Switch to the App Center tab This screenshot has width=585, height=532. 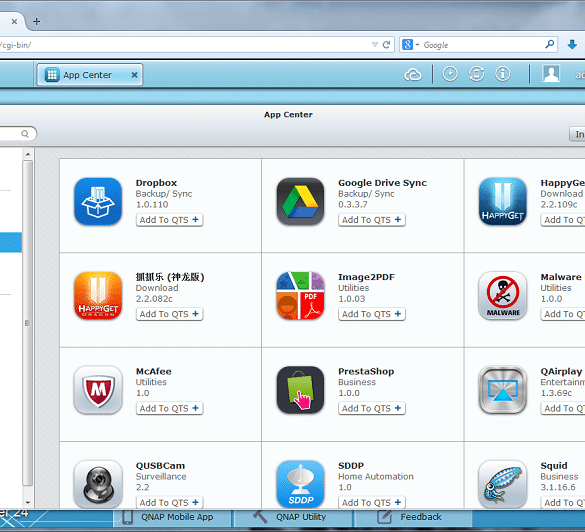tap(90, 75)
